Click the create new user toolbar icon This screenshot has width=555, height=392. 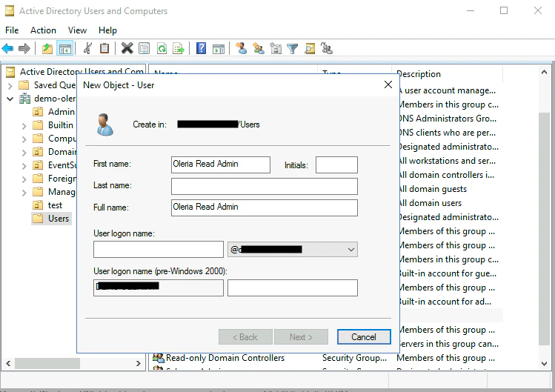click(x=242, y=48)
